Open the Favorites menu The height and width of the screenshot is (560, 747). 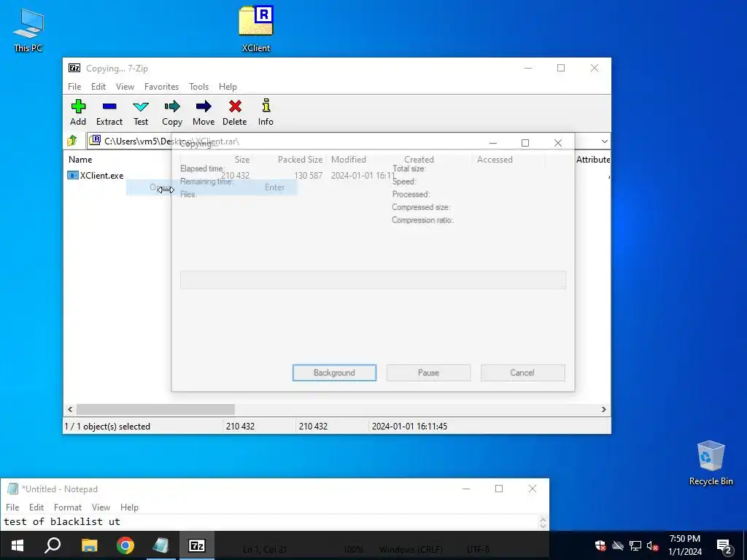[161, 87]
